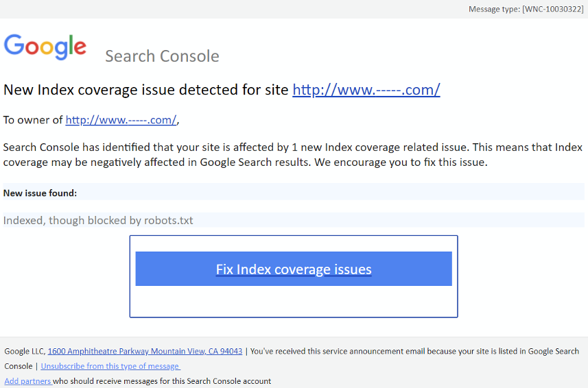Screen dimensions: 588x388
Task: Unsubscribe from this type of message
Action: [110, 366]
